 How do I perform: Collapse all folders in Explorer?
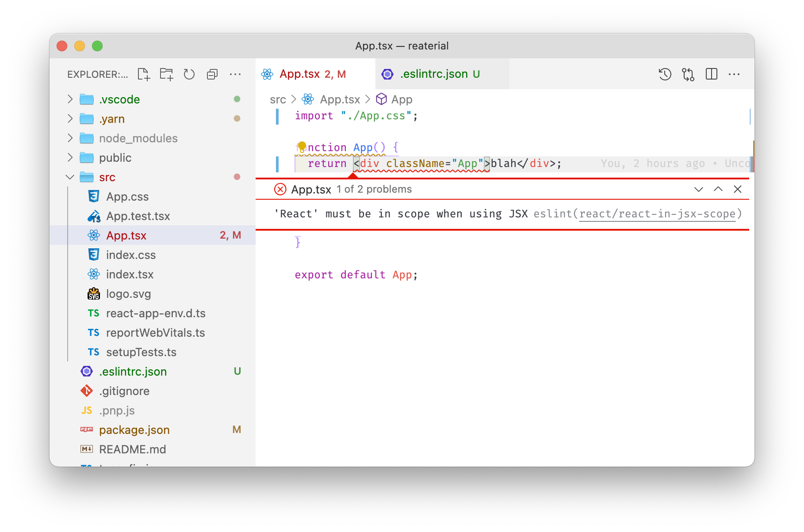pos(212,74)
